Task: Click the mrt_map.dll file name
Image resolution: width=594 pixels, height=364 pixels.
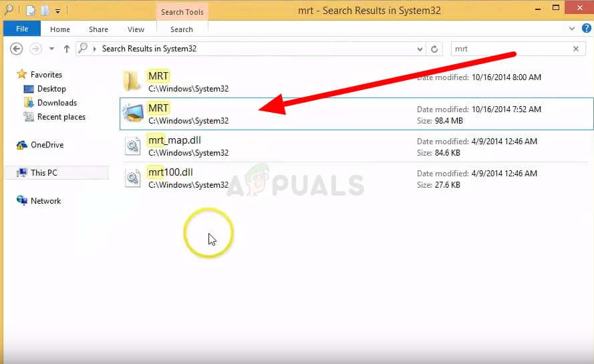Action: click(x=174, y=140)
